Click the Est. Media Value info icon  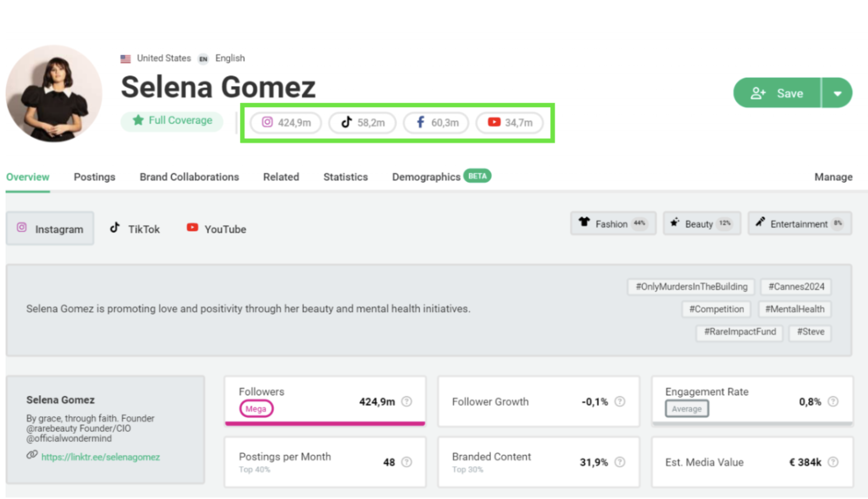[x=833, y=462]
